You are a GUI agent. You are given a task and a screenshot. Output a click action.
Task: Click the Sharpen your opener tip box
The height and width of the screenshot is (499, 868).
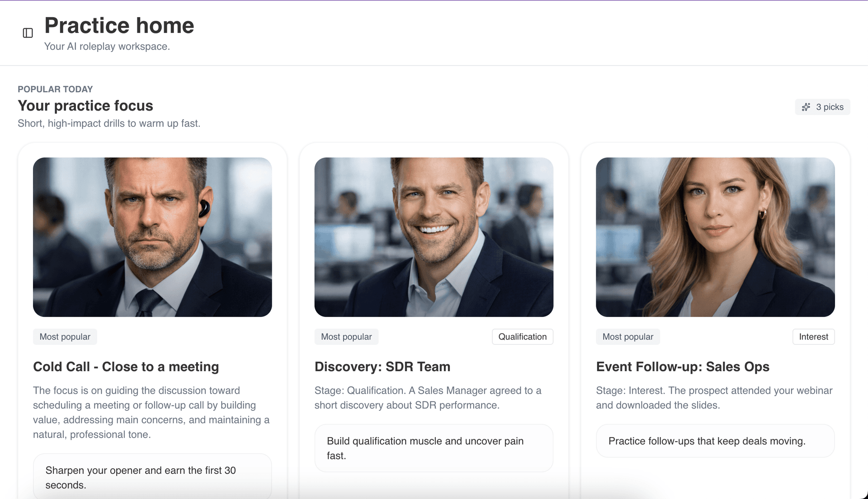click(x=152, y=477)
